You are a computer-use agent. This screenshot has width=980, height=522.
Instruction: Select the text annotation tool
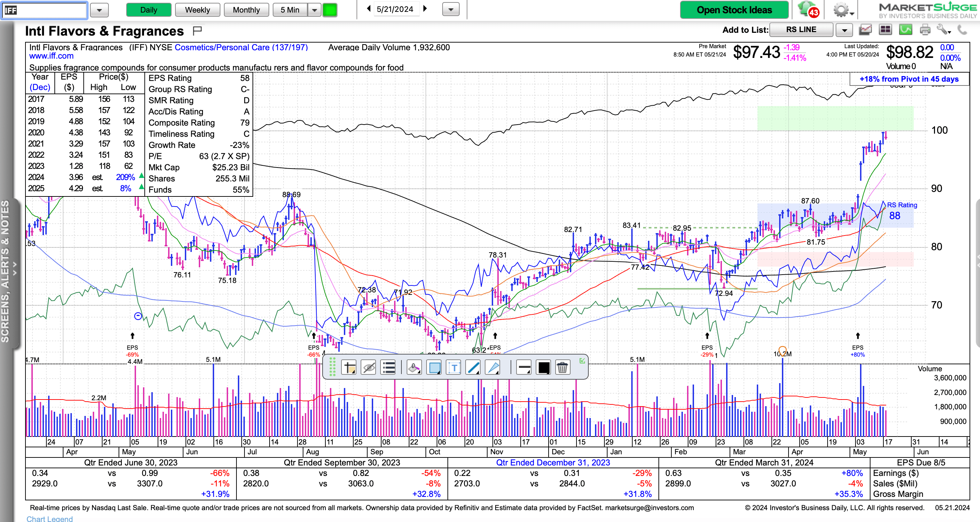click(453, 367)
